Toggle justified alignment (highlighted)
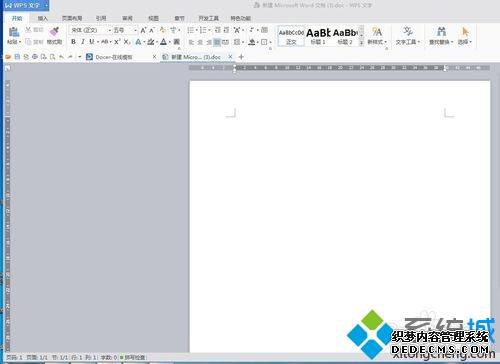This screenshot has height=364, width=500. [217, 42]
